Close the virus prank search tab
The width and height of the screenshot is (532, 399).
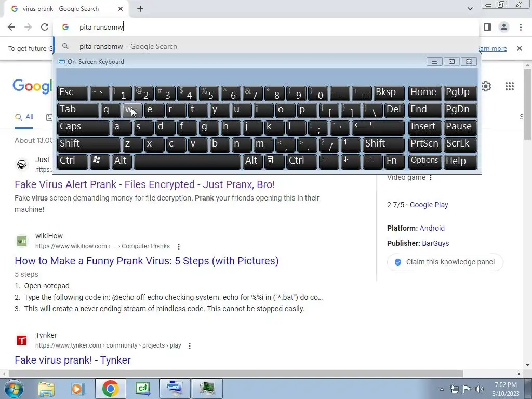click(121, 9)
